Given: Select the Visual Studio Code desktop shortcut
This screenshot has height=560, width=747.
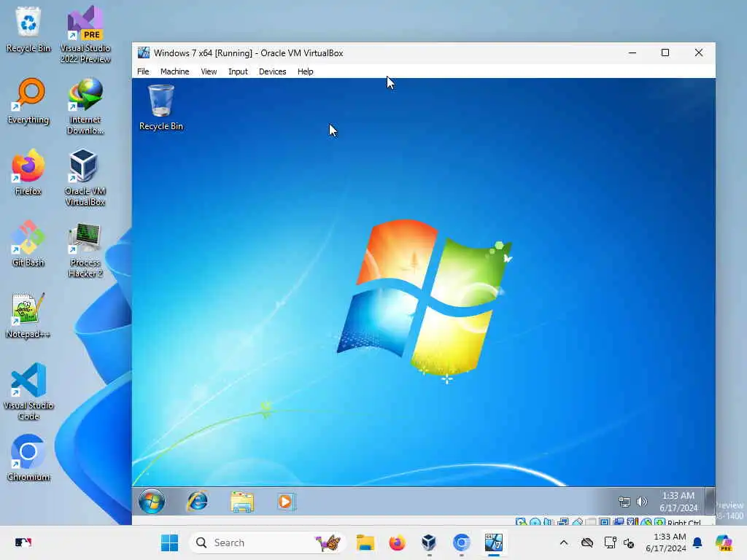Looking at the screenshot, I should pyautogui.click(x=28, y=392).
